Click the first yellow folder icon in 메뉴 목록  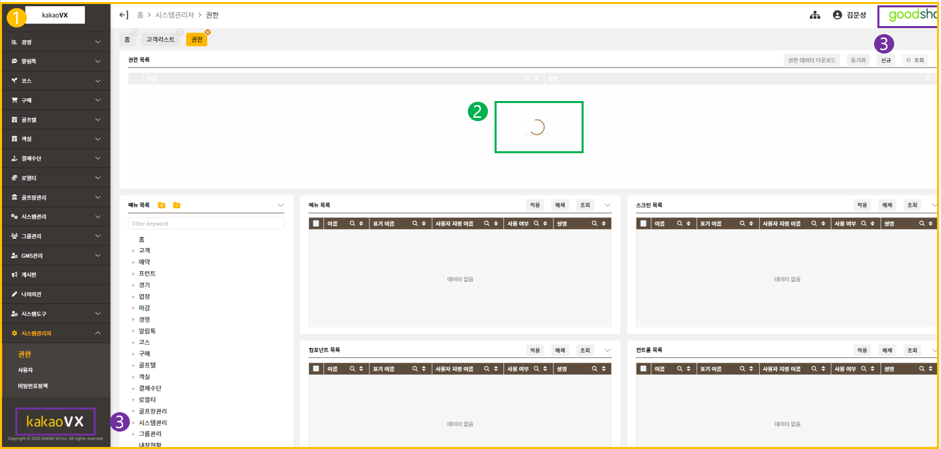click(x=162, y=205)
